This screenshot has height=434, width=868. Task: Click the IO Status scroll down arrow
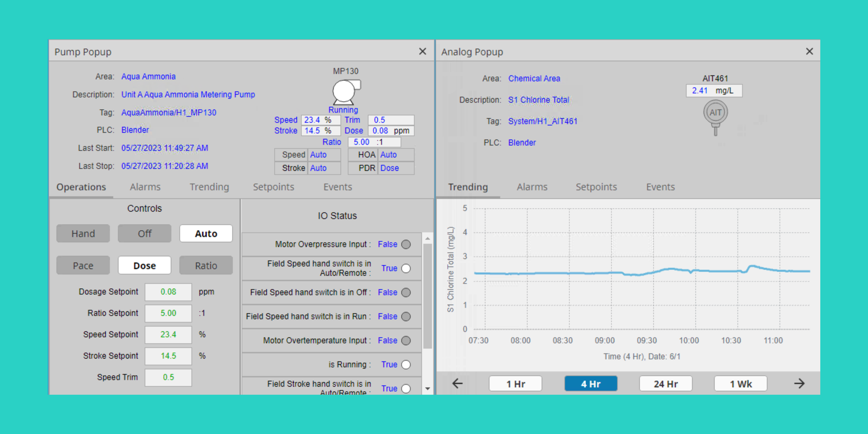(x=428, y=389)
